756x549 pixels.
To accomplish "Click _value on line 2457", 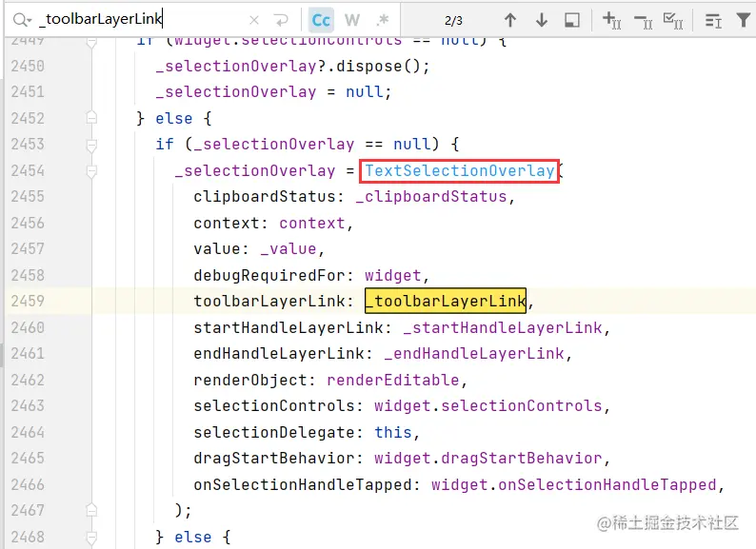I will (x=288, y=249).
